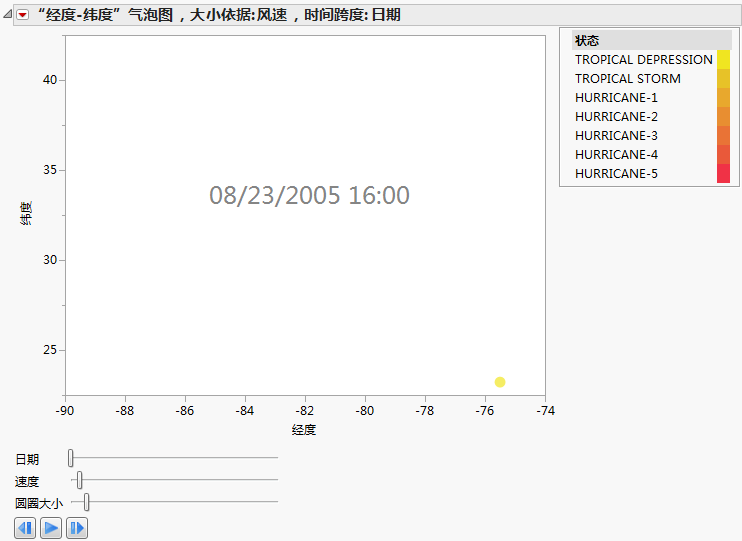Click the HURRICANE-3 color swatch
Viewport: 742px width, 541px height.
click(724, 135)
